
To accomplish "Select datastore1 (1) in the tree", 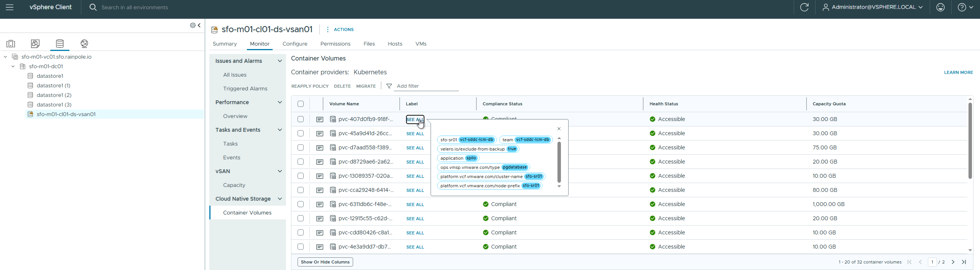I will click(x=53, y=85).
